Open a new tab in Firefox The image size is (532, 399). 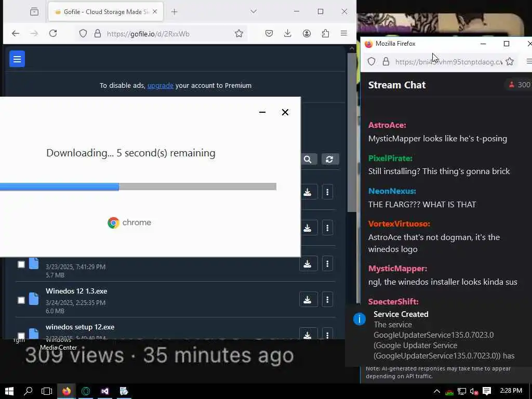coord(175,12)
